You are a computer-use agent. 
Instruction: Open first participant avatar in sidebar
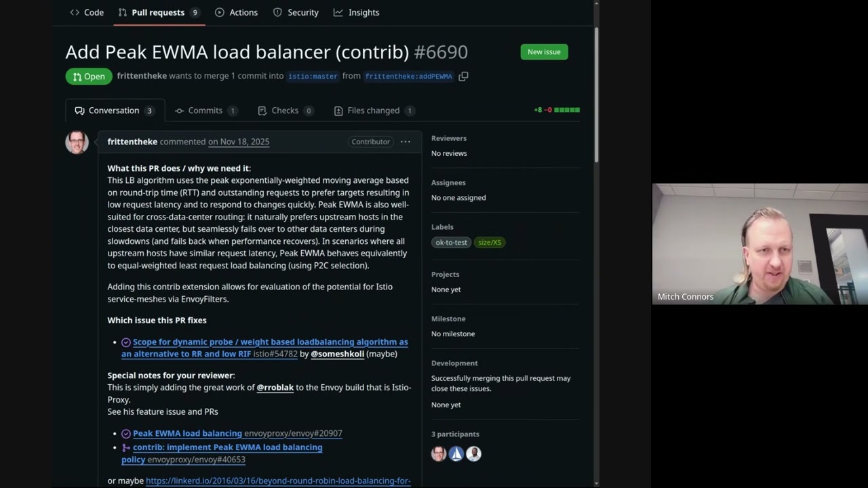tap(439, 453)
